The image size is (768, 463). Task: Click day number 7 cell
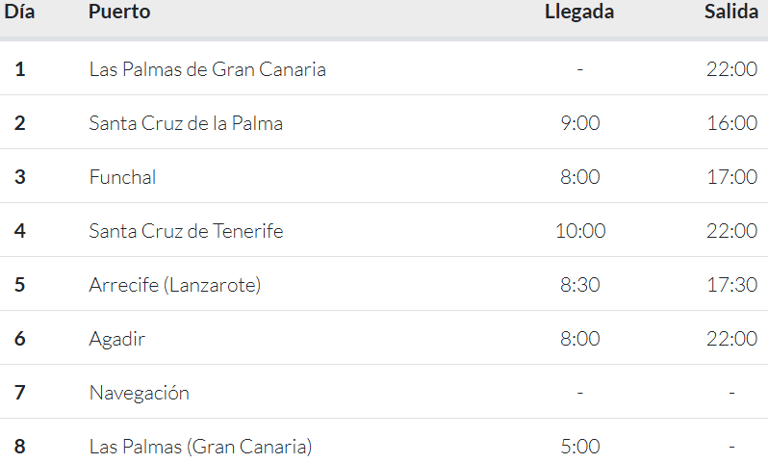(x=20, y=392)
